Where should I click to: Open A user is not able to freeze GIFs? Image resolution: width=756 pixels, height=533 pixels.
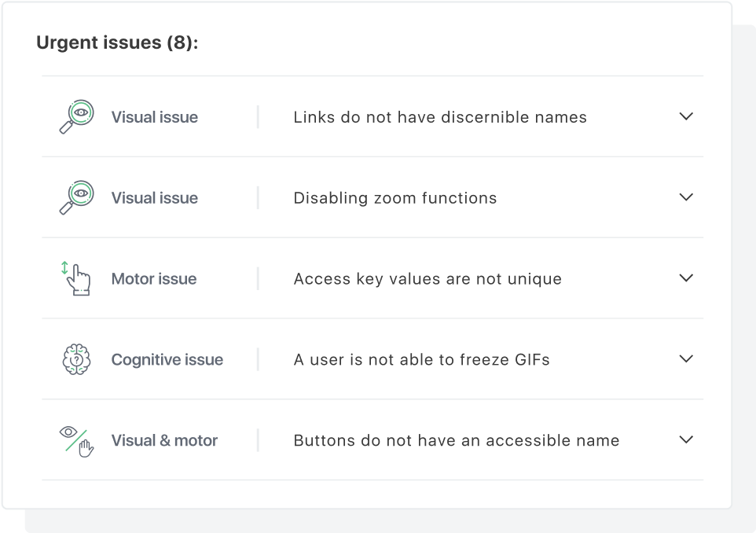(x=422, y=360)
